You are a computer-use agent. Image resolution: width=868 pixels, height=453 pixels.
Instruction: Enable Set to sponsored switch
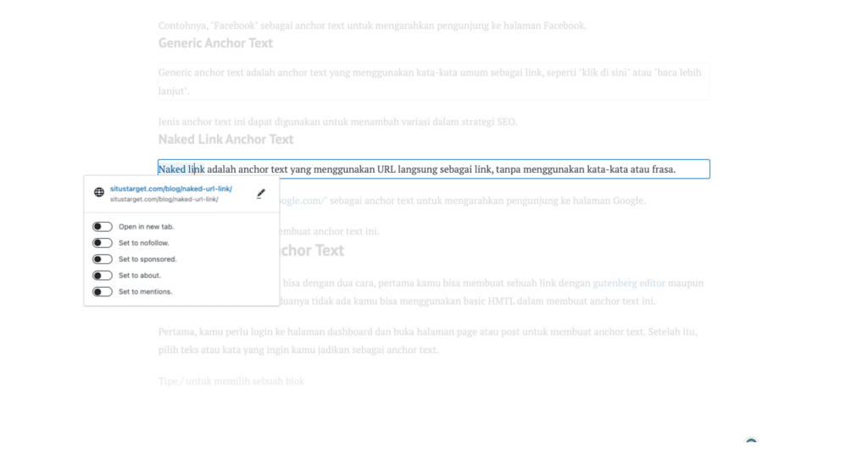103,259
